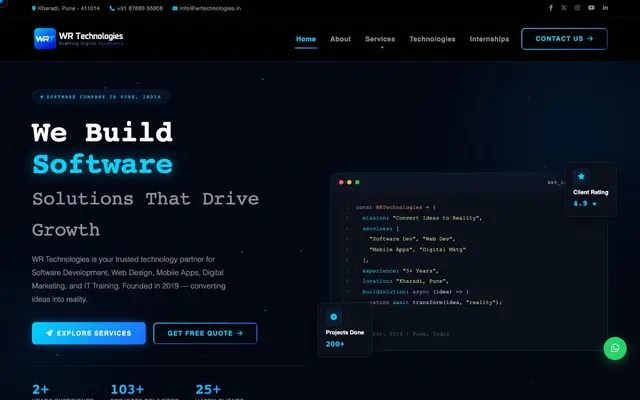Click the 'Solutions That Drive' heading line

click(x=145, y=199)
